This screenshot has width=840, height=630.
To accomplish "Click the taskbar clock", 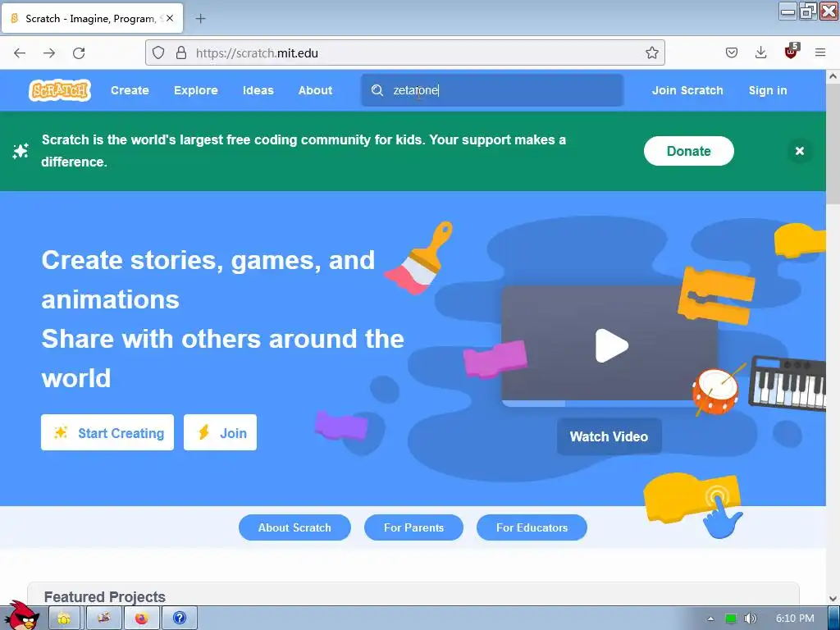I will 795,619.
